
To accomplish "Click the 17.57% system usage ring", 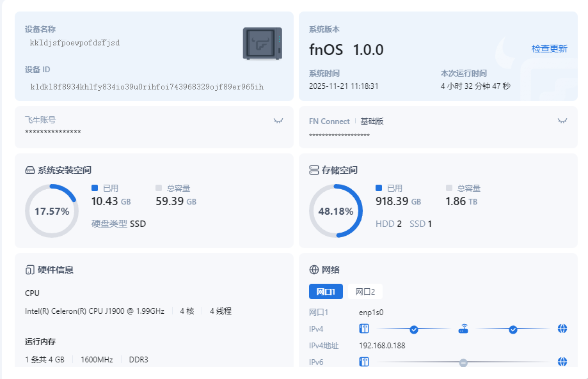I will (x=52, y=211).
